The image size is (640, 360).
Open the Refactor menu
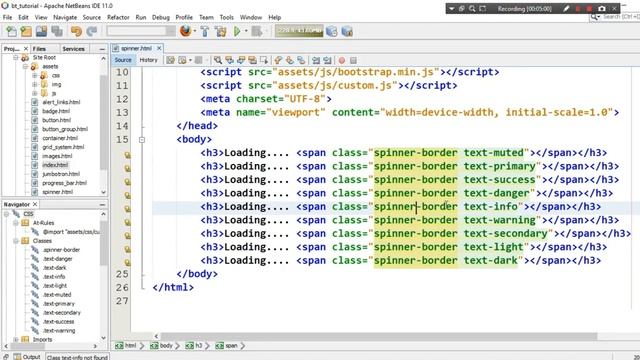tap(118, 17)
